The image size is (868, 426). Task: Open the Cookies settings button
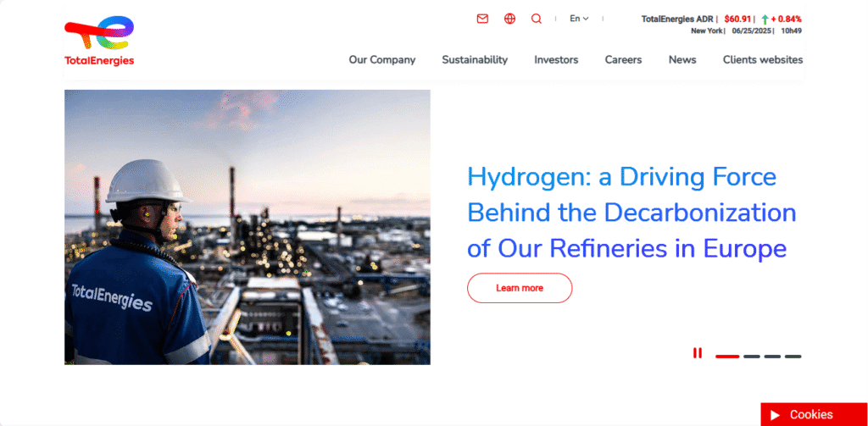pos(814,414)
